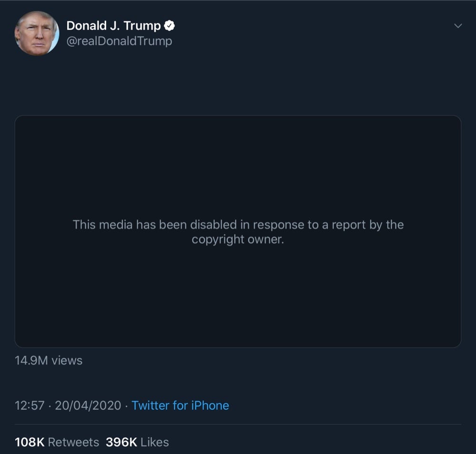This screenshot has width=476, height=454.
Task: Click the blue verified badge icon
Action: point(169,26)
